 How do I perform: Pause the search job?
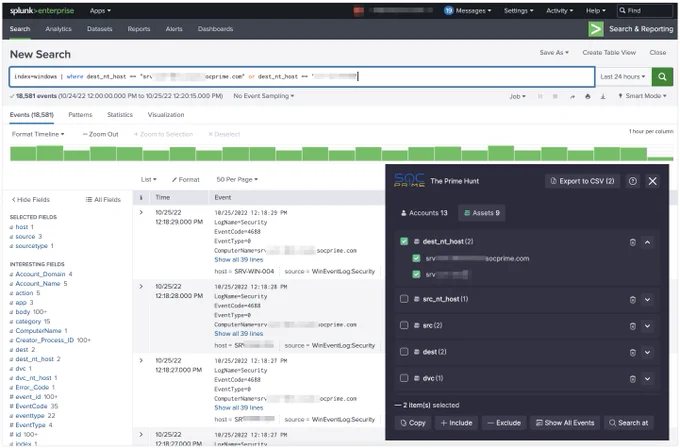point(540,96)
